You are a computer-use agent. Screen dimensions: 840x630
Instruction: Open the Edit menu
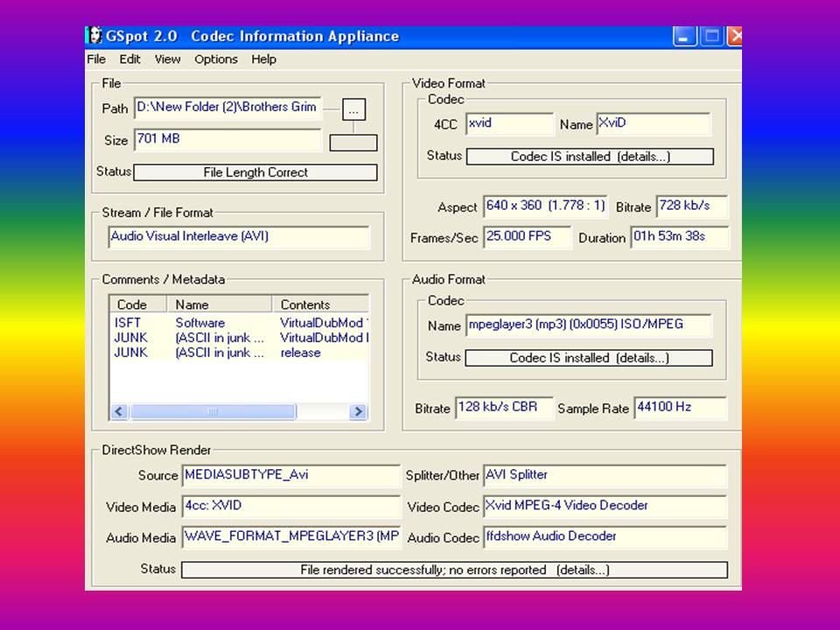click(x=129, y=59)
